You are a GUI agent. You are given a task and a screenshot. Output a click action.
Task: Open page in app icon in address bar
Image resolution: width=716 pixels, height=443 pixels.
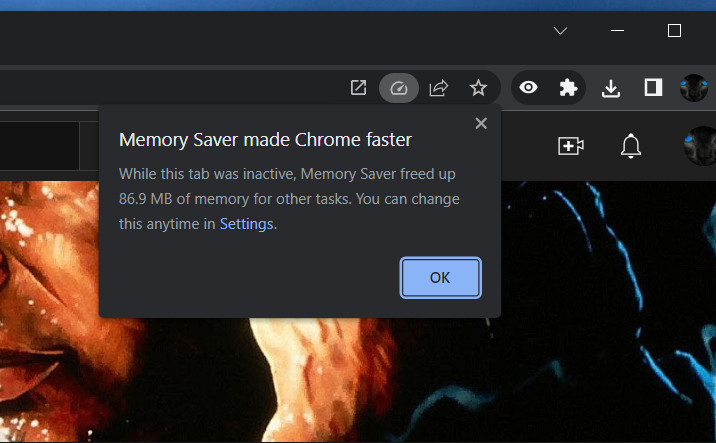coord(358,88)
